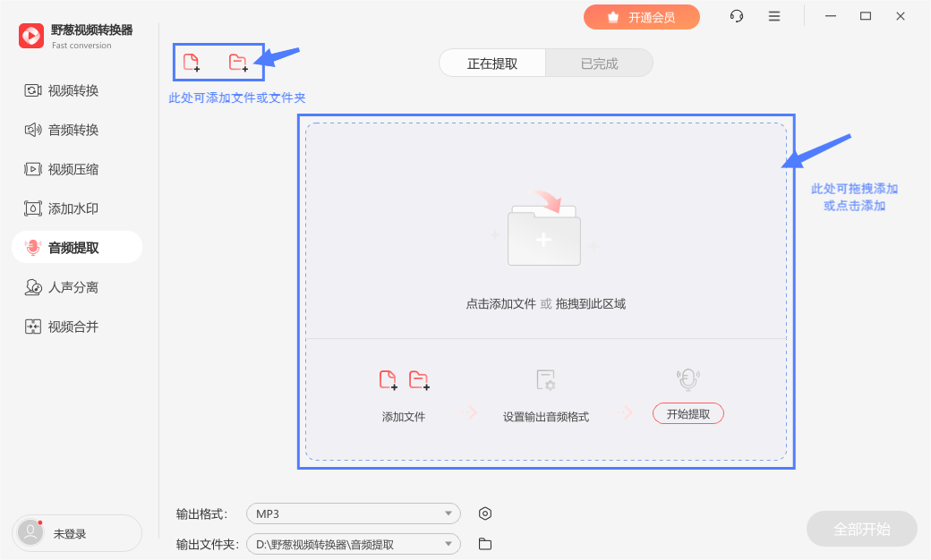Select 视频压缩 in the sidebar
This screenshot has height=560, width=931.
tap(62, 169)
